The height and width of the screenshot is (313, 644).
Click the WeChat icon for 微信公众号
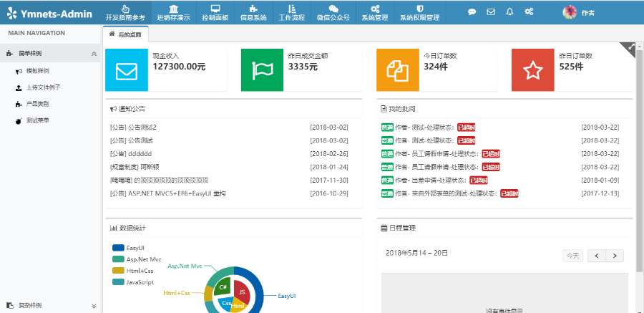(333, 9)
